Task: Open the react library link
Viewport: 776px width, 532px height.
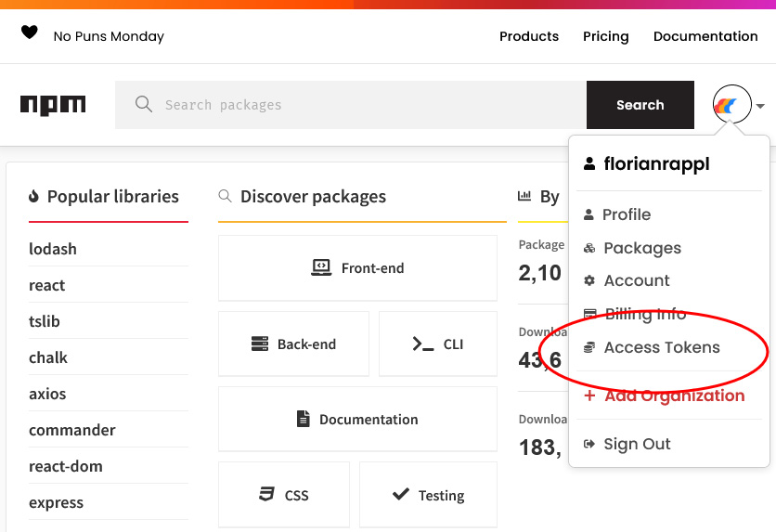Action: coord(47,285)
